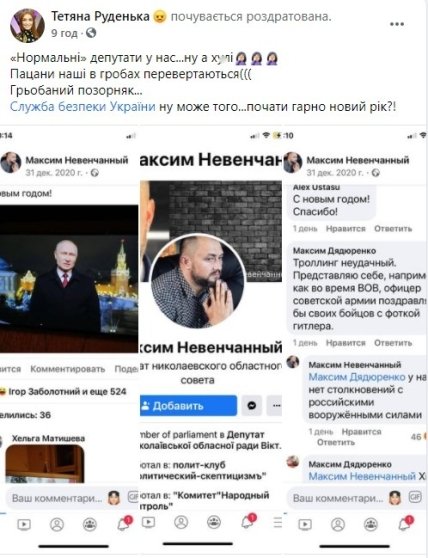
Task: Click Комментировать under the left post
Action: (x=68, y=369)
